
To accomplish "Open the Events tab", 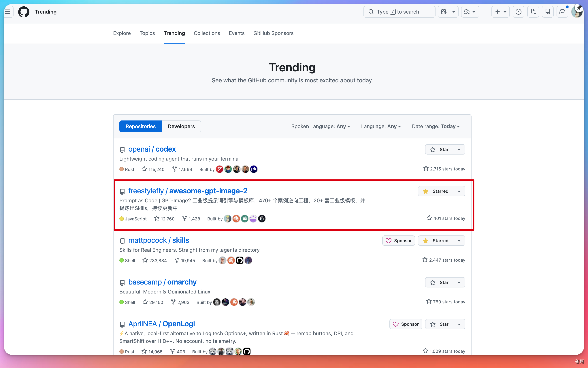I will click(237, 33).
